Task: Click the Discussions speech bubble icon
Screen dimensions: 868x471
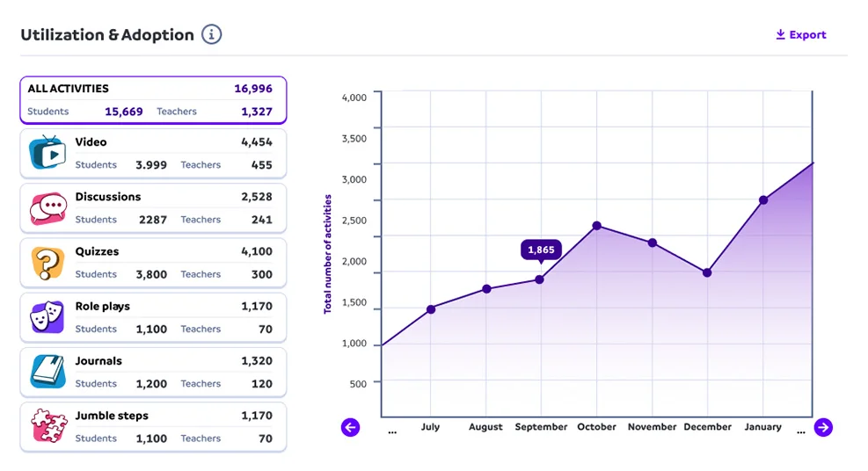Action: tap(47, 207)
